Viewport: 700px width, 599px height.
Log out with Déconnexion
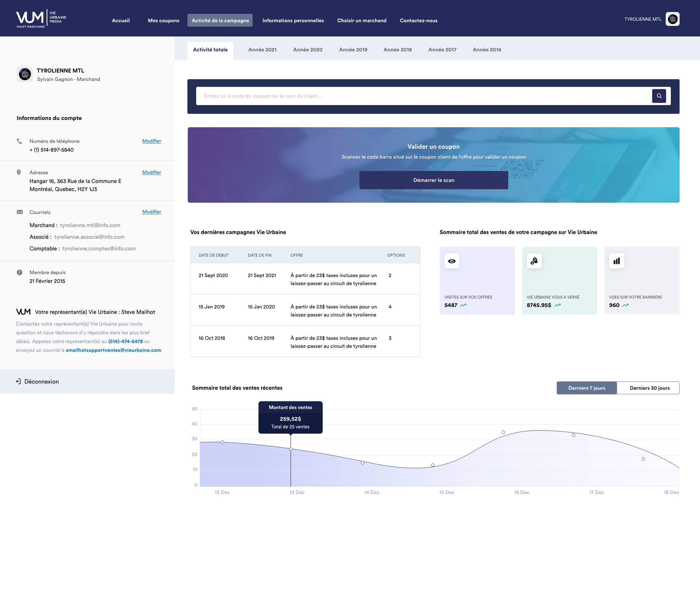pos(87,381)
